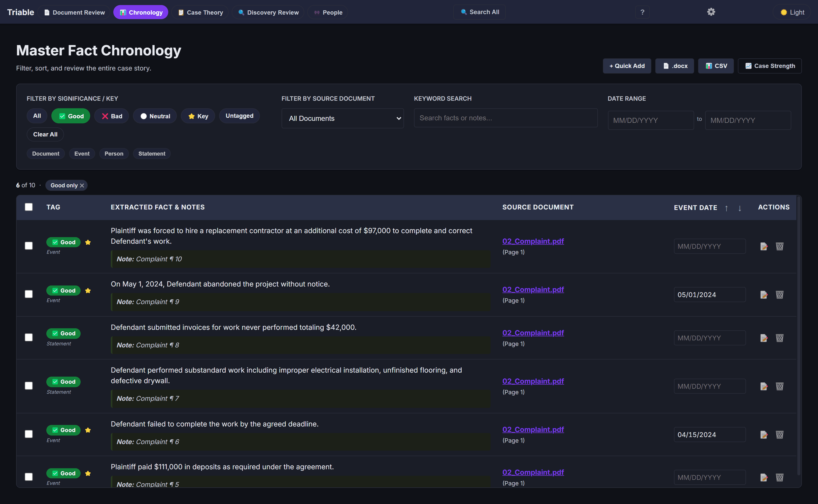Click the date range start field

coord(651,120)
